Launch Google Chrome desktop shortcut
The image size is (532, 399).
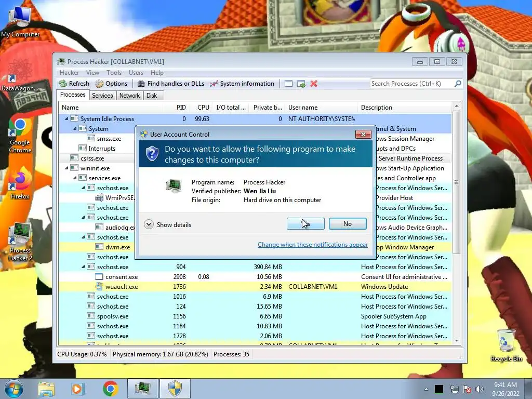click(20, 137)
